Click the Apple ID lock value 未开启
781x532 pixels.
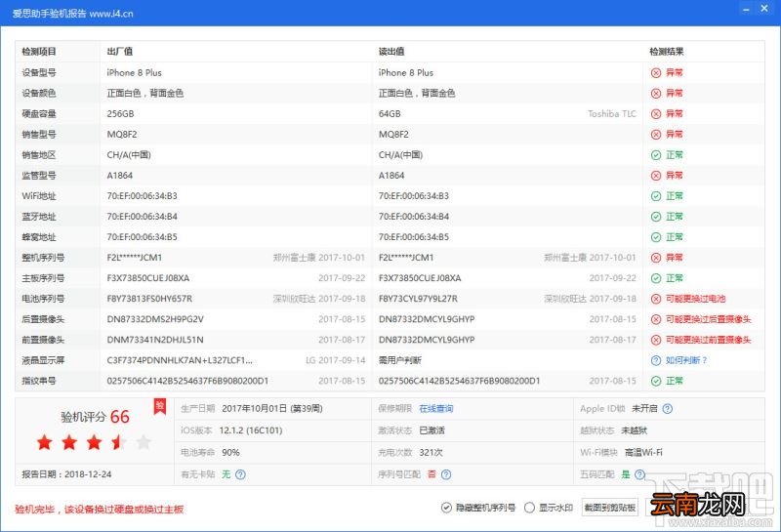click(644, 408)
